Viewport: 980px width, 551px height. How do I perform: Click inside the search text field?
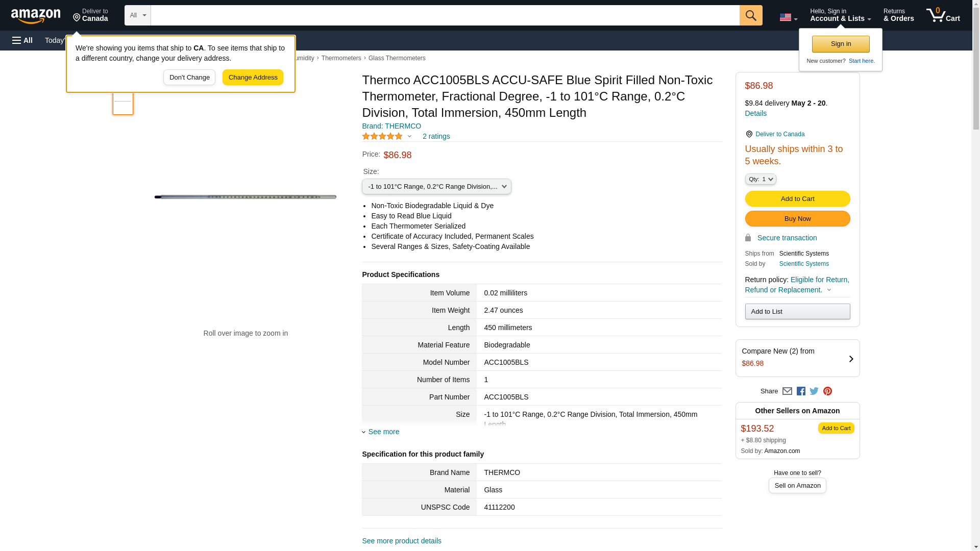445,15
